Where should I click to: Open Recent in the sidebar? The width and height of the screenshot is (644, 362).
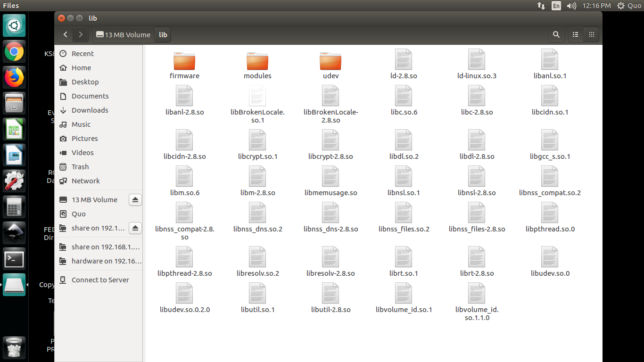[83, 54]
